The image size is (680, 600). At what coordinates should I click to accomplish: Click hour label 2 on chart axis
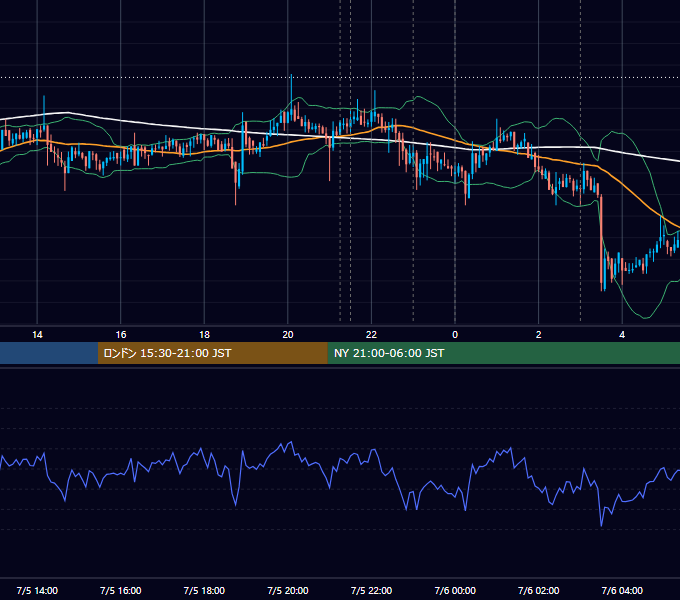pos(539,335)
